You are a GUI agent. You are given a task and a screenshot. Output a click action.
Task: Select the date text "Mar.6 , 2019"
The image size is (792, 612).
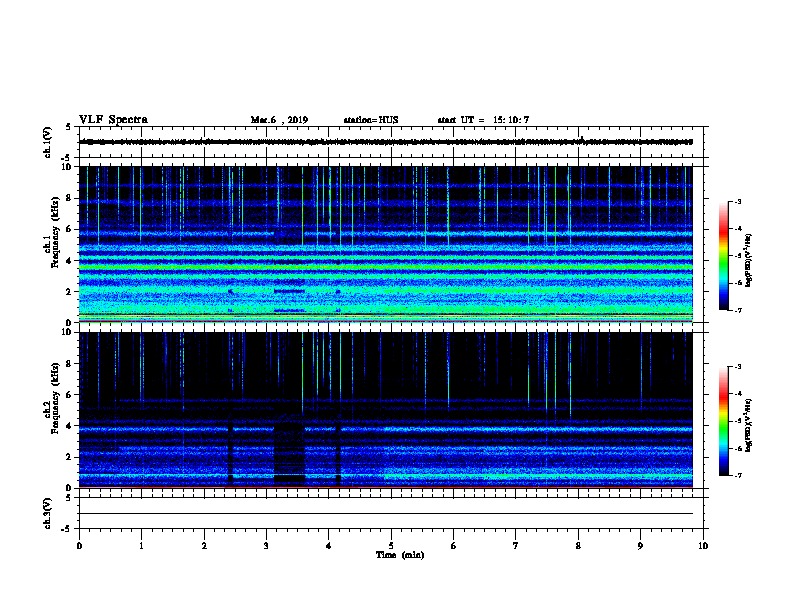click(279, 120)
